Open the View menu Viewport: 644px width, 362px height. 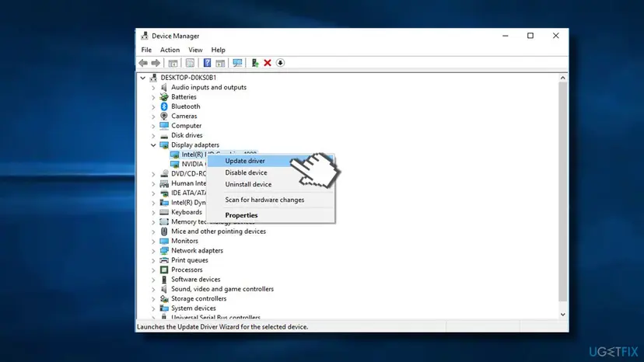click(x=195, y=50)
